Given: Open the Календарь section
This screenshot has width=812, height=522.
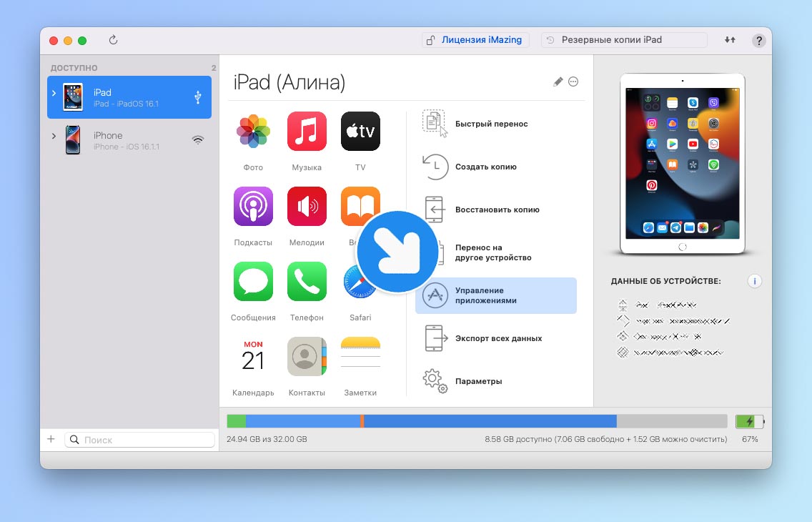Looking at the screenshot, I should coord(253,357).
